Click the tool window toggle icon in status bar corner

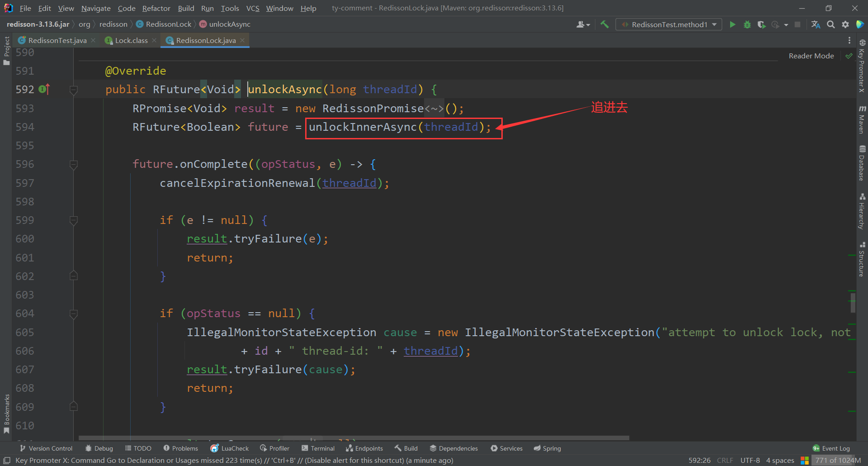point(7,460)
